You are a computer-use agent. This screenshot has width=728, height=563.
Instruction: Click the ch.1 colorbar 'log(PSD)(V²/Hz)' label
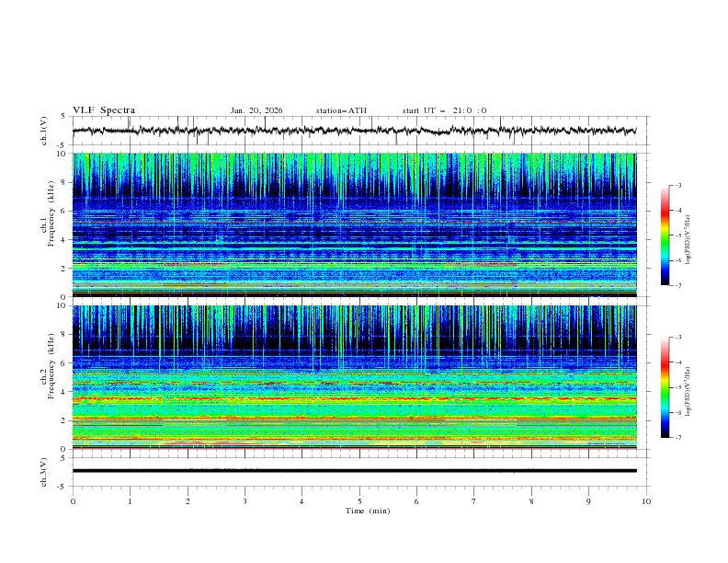click(688, 240)
